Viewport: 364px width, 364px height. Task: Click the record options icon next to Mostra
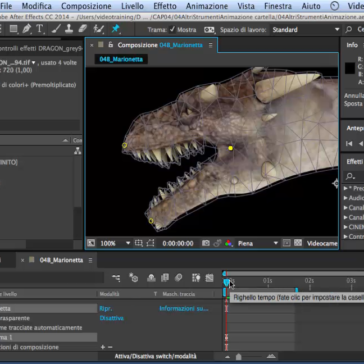209,30
